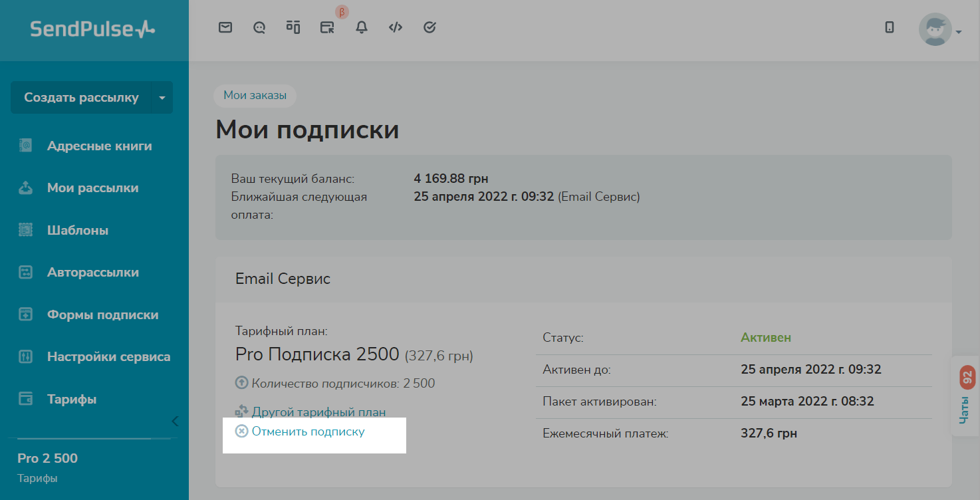The width and height of the screenshot is (980, 500).
Task: Click the Создать рассылку button
Action: tap(81, 98)
